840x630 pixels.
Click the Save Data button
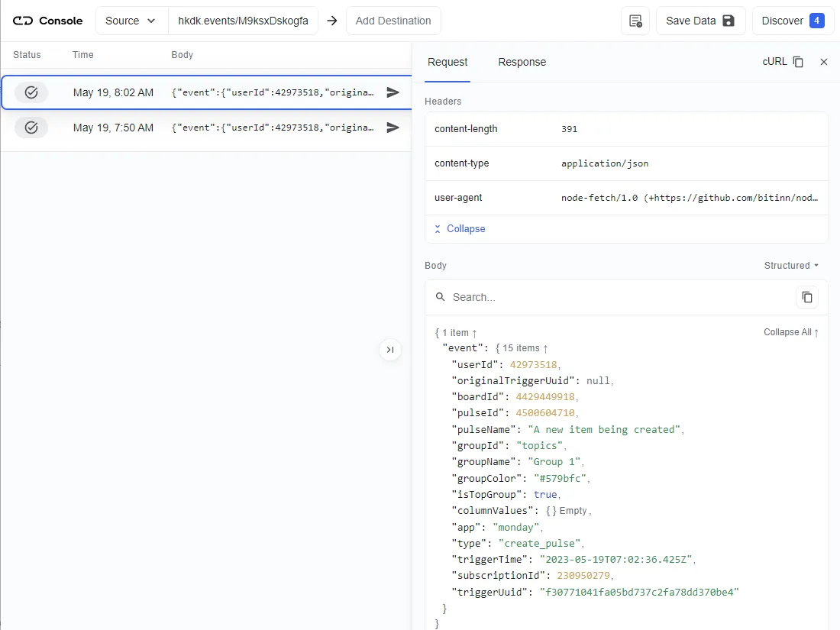coord(701,21)
